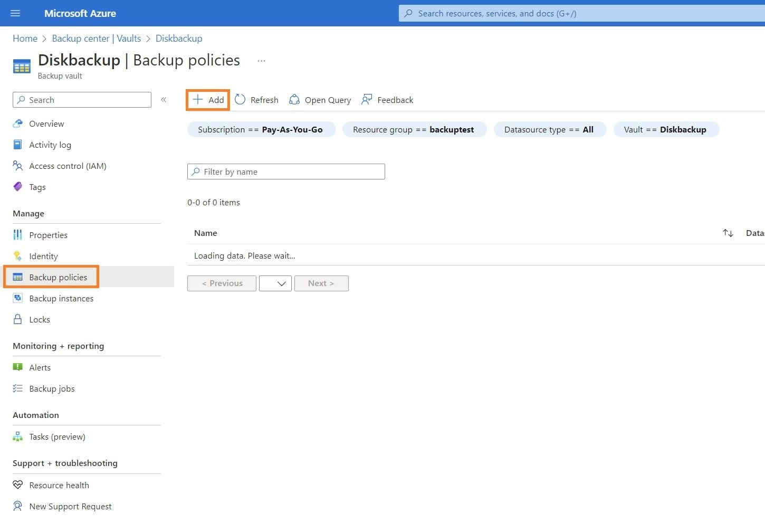765x532 pixels.
Task: Navigate to Backup center | Vaults breadcrumb
Action: pyautogui.click(x=96, y=39)
